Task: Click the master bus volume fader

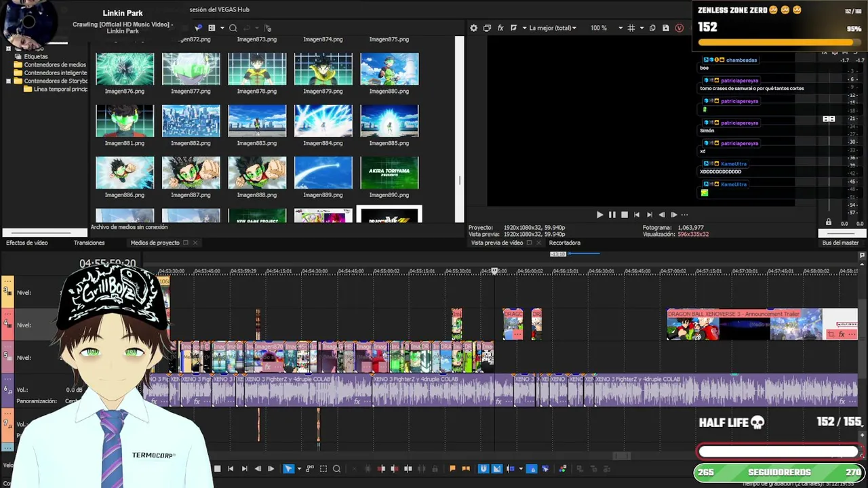Action: [x=829, y=119]
